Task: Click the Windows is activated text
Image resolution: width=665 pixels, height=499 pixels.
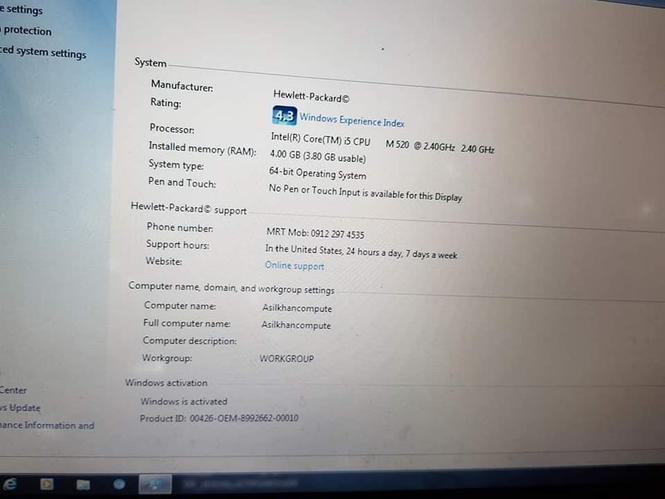Action: (184, 401)
